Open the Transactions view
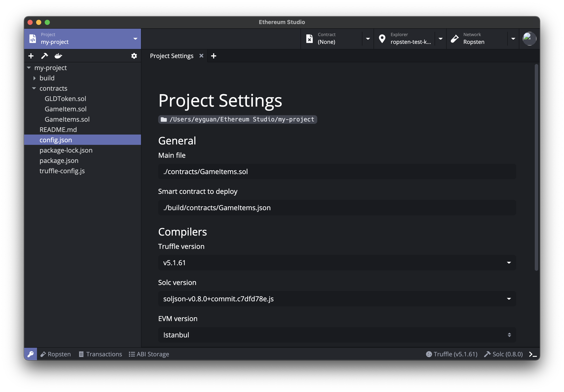564x392 pixels. click(100, 354)
